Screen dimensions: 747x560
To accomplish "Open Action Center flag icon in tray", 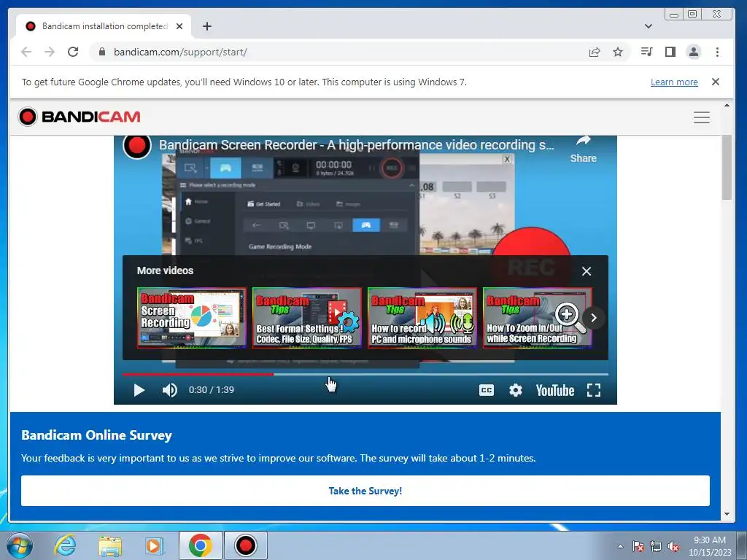I will (x=638, y=546).
